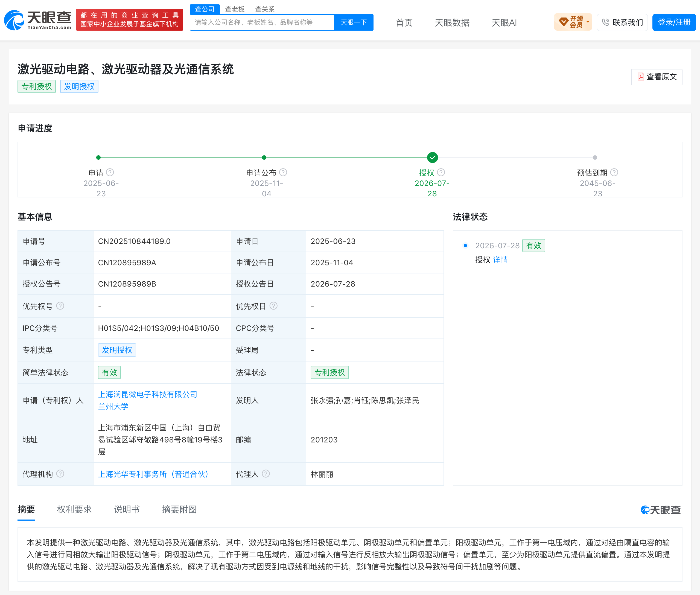
Task: Open the 开通会员 VIP dropdown
Action: (573, 22)
